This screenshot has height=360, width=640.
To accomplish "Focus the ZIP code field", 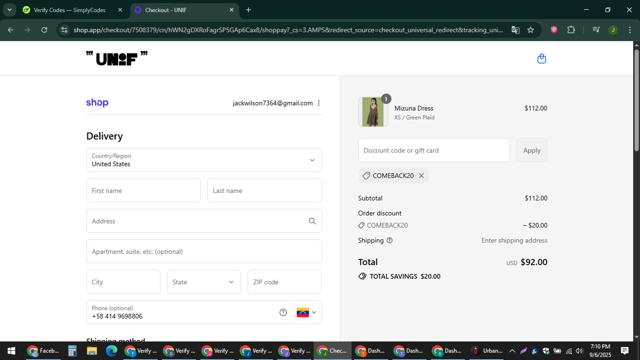I will 284,282.
